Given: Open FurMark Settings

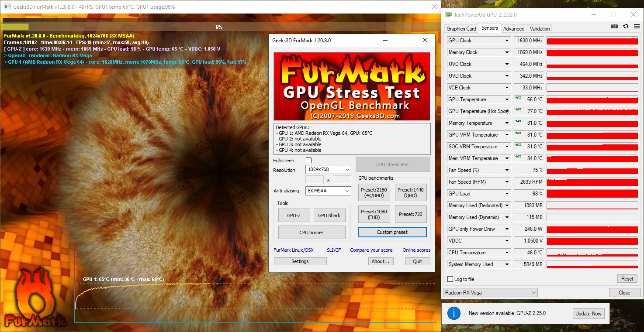Looking at the screenshot, I should (x=300, y=261).
